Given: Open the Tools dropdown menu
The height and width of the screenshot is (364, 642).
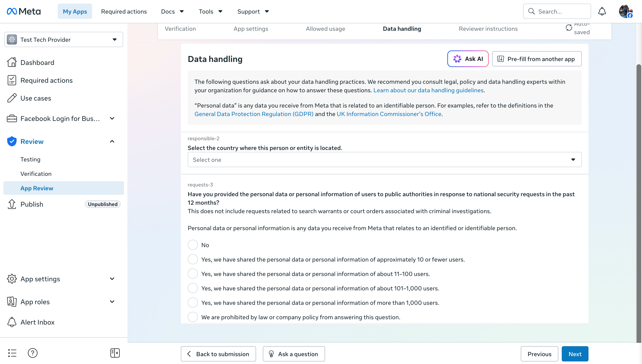Looking at the screenshot, I should click(x=210, y=11).
